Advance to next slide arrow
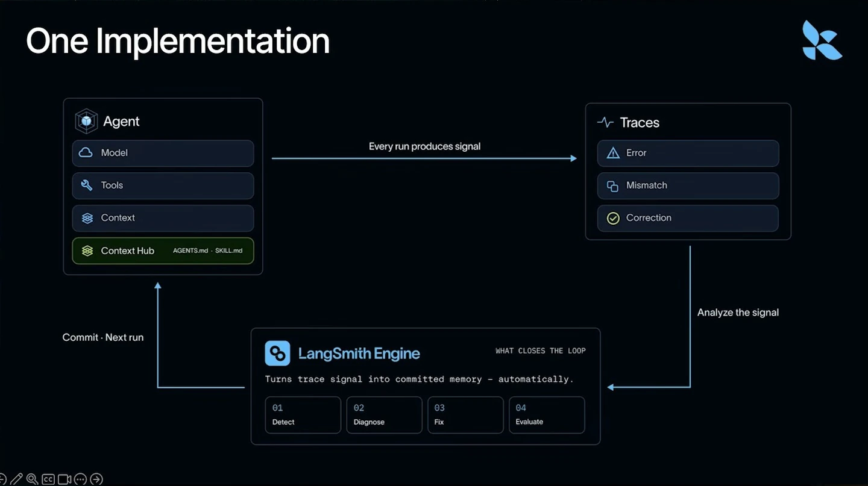Image resolution: width=868 pixels, height=486 pixels. click(x=96, y=479)
